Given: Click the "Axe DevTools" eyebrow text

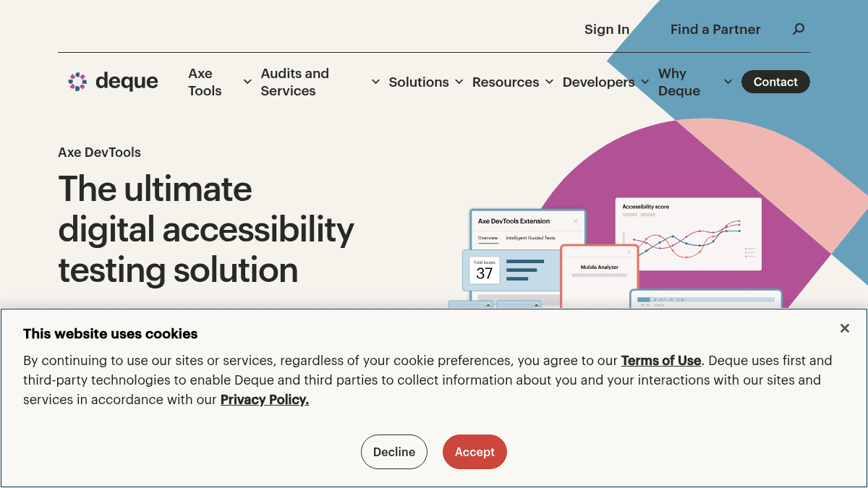Looking at the screenshot, I should 99,153.
